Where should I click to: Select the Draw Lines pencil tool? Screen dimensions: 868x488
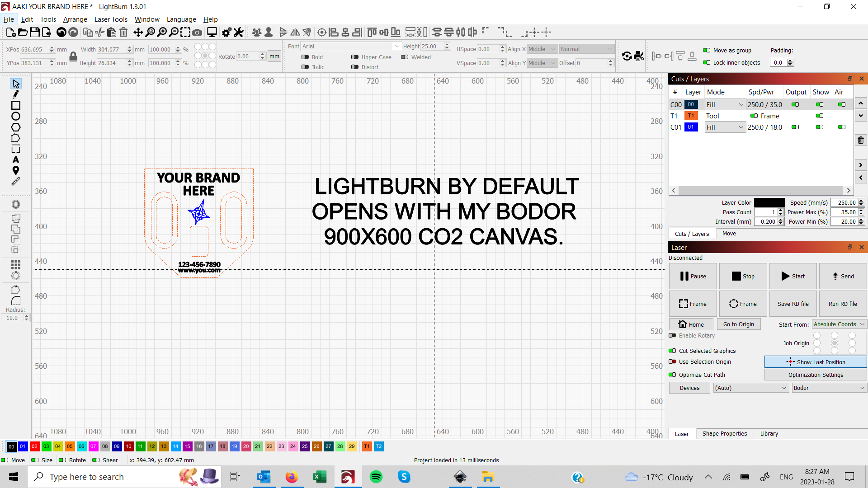[x=16, y=94]
